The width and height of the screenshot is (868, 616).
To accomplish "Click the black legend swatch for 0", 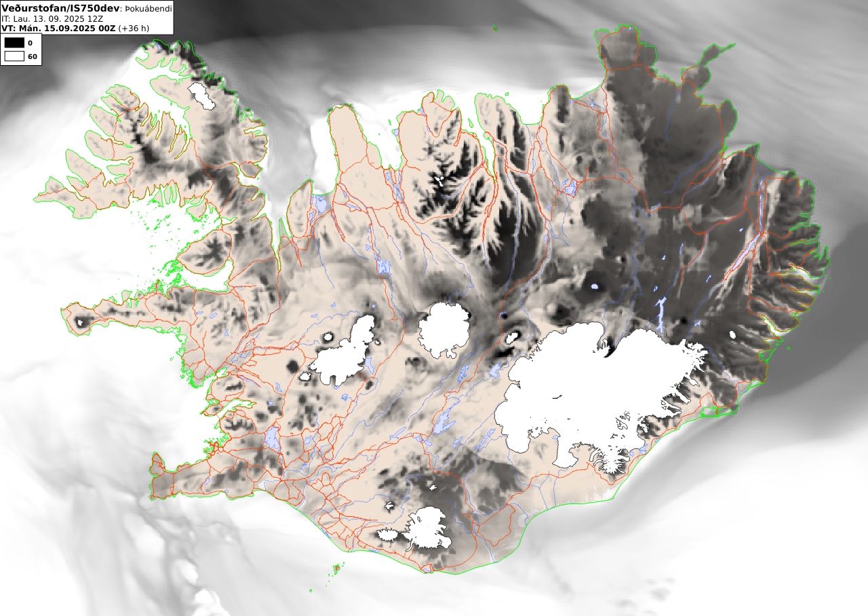I will (14, 43).
